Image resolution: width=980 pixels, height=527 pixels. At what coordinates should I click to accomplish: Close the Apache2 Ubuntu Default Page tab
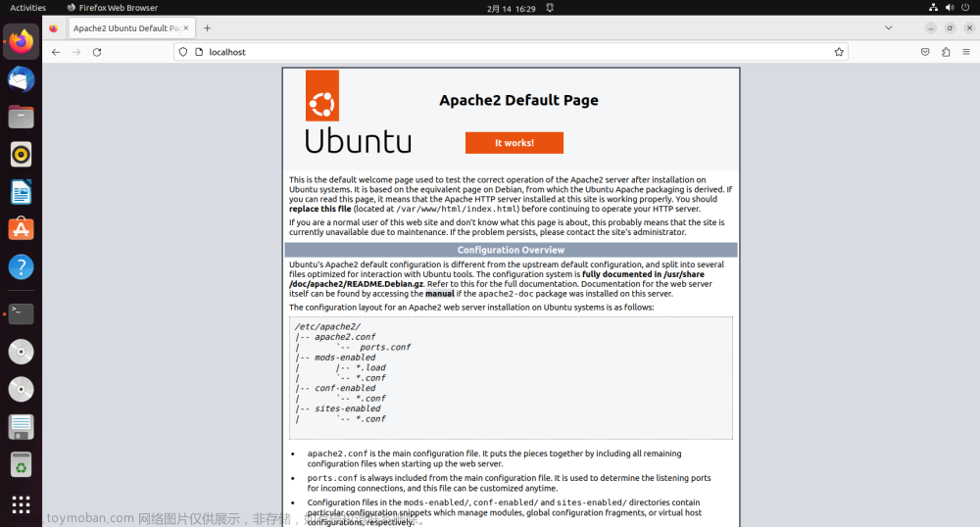click(x=185, y=28)
